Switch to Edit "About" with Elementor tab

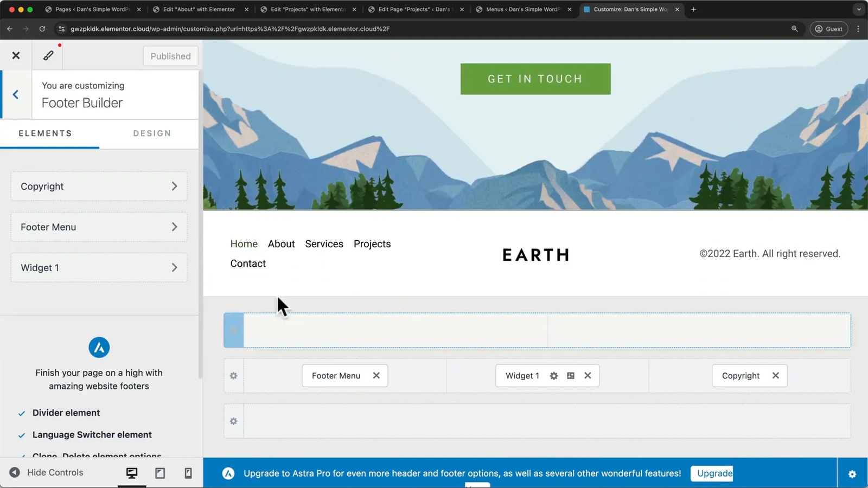[199, 9]
